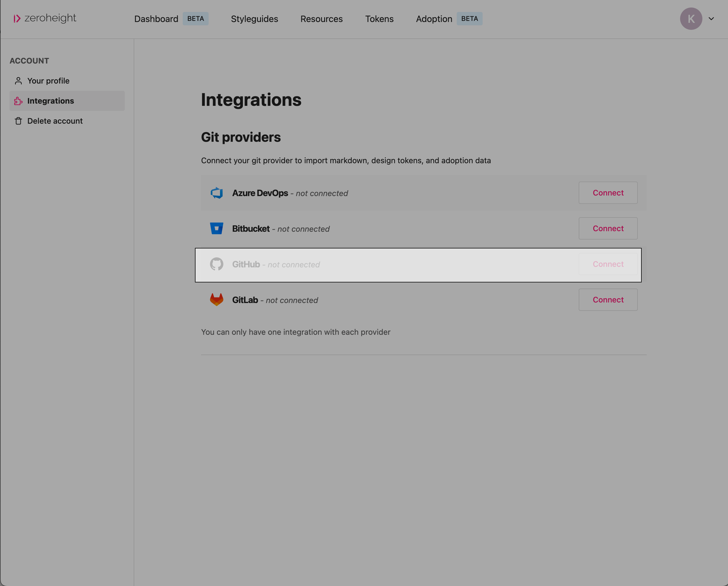Click the GitHub provider name
728x586 pixels.
(x=246, y=264)
